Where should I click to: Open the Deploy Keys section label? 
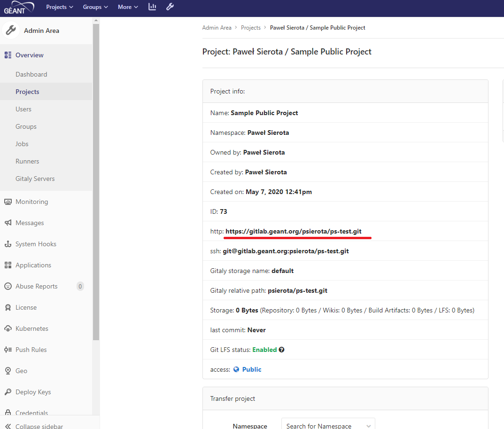[33, 392]
